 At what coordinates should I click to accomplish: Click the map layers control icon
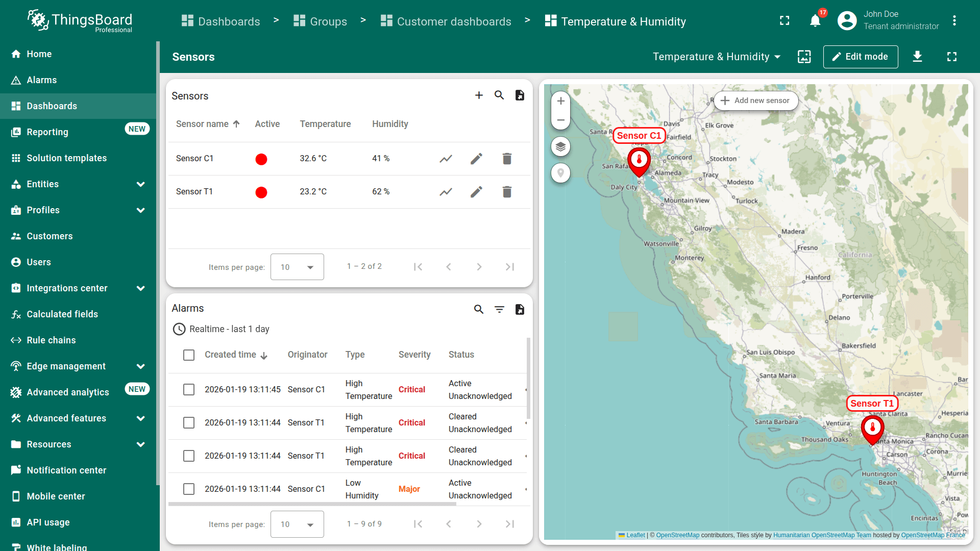(x=560, y=147)
